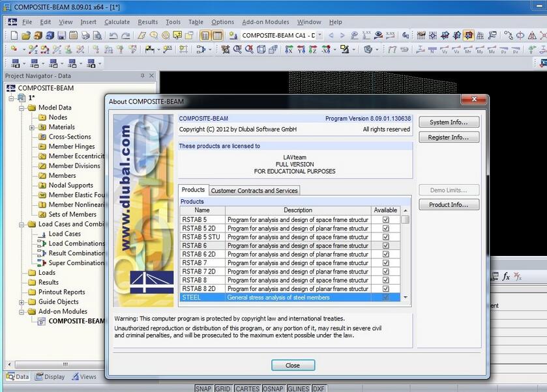This screenshot has width=547, height=392.
Task: Toggle Available checkbox for RSTAB 8
Action: [x=385, y=280]
